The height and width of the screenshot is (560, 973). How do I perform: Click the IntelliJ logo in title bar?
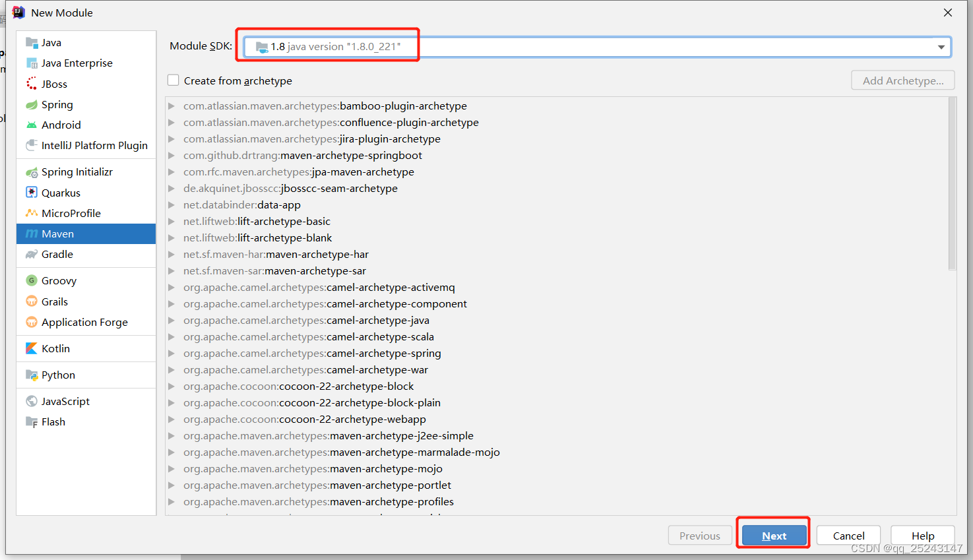point(18,13)
